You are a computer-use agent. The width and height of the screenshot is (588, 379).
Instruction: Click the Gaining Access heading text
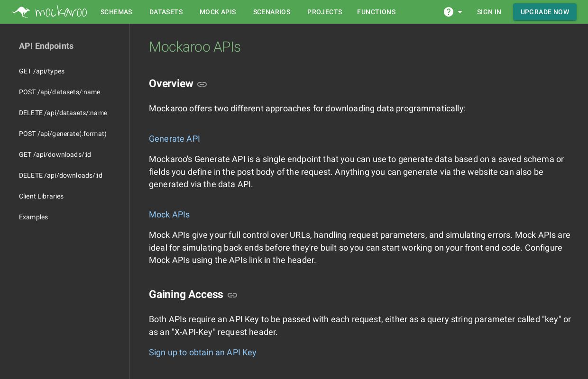[186, 295]
